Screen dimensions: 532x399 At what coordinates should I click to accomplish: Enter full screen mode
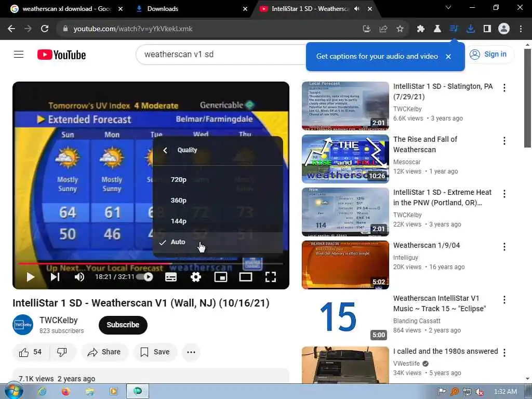tap(270, 277)
